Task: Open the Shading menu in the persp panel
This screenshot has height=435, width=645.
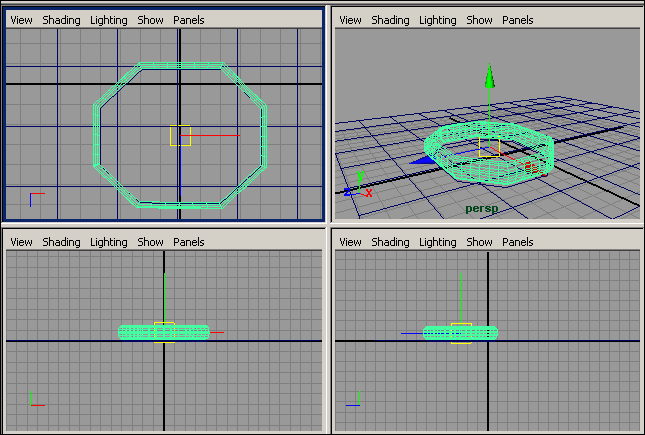Action: pyautogui.click(x=390, y=20)
